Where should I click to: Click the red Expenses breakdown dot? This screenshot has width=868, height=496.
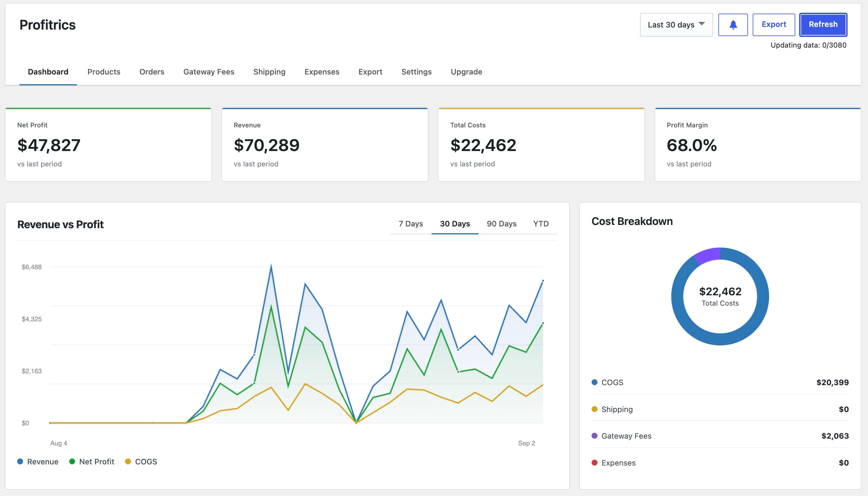pyautogui.click(x=595, y=463)
